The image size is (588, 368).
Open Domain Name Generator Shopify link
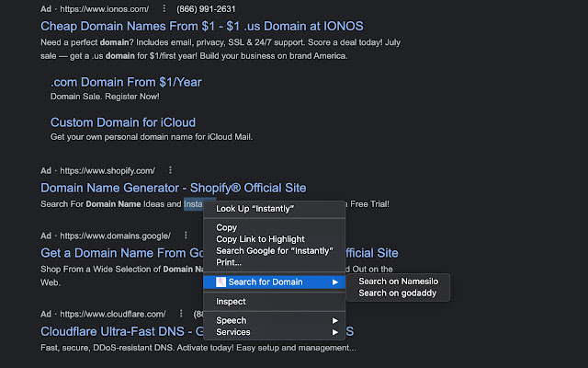click(x=174, y=188)
